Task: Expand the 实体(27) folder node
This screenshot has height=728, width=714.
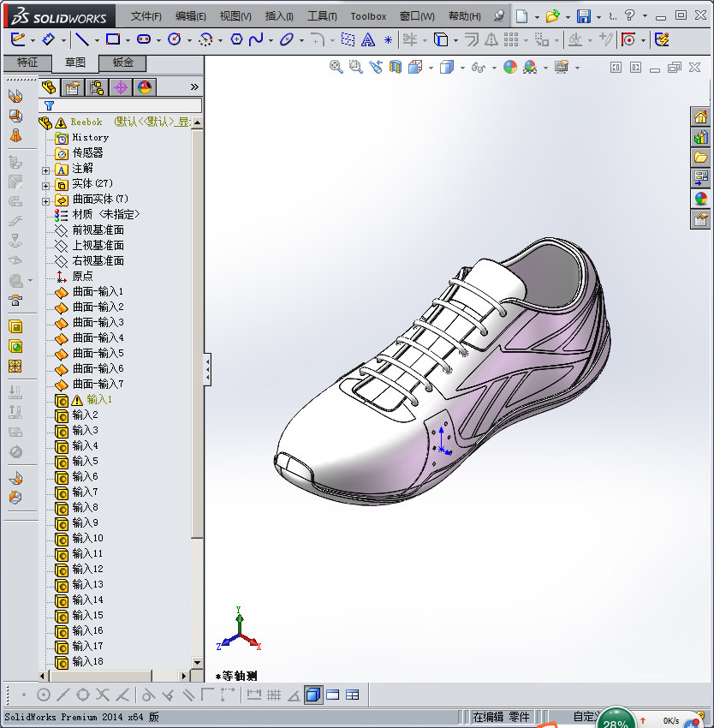Action: pyautogui.click(x=45, y=186)
